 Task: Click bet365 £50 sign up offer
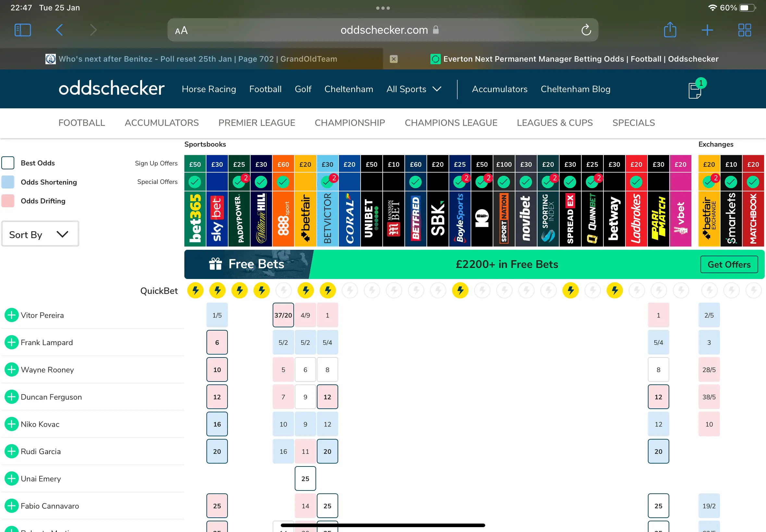pyautogui.click(x=195, y=164)
